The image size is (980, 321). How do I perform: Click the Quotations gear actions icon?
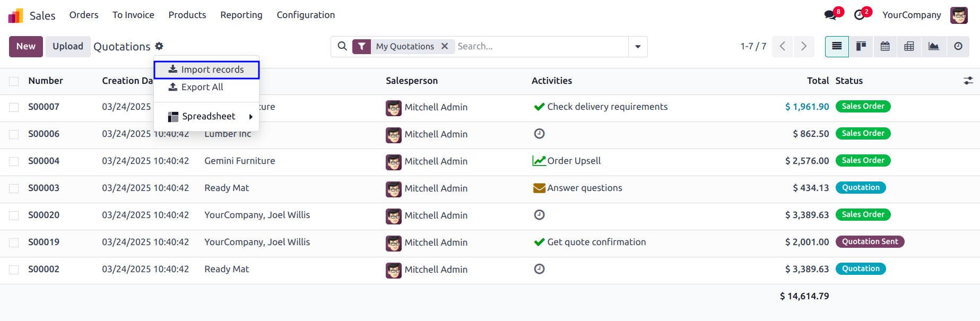[x=159, y=46]
